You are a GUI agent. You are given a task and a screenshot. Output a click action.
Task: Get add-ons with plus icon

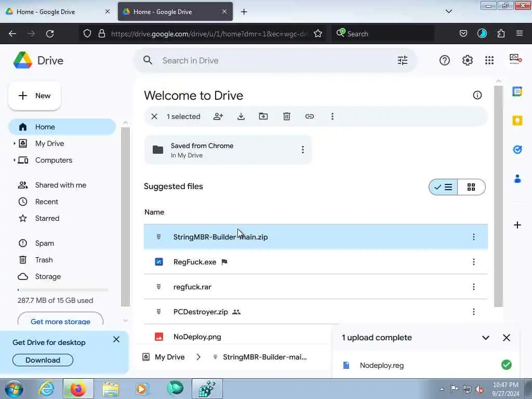[517, 225]
